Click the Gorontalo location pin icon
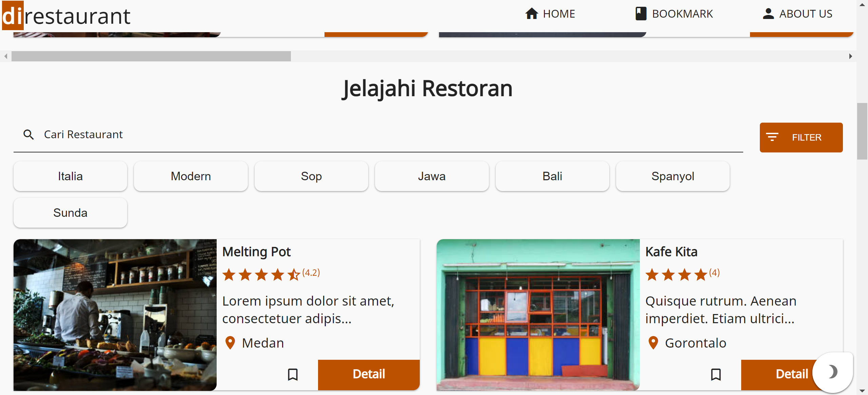This screenshot has width=868, height=395. [653, 343]
